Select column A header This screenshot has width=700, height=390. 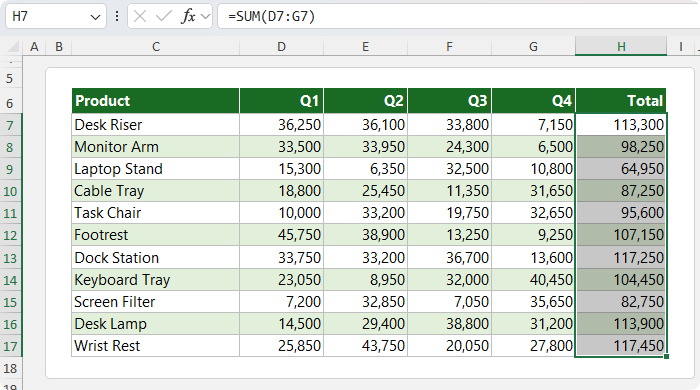click(34, 46)
